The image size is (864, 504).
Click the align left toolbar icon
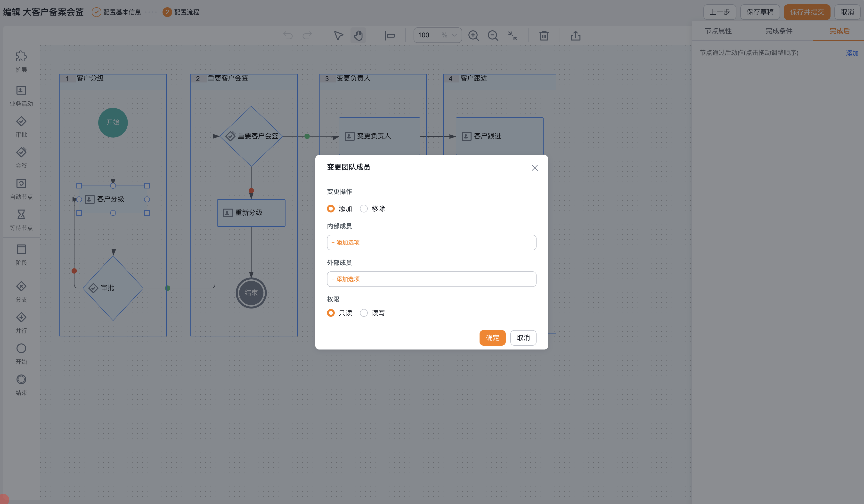390,35
